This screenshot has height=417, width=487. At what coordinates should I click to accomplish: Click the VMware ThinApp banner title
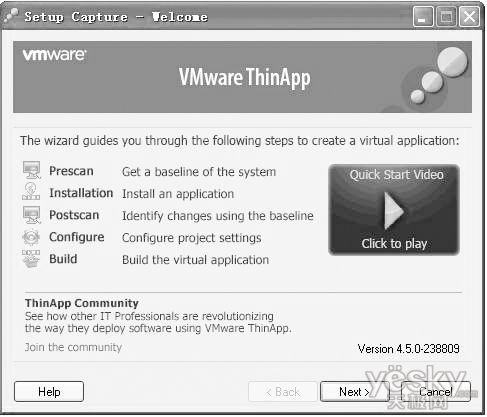pyautogui.click(x=244, y=78)
